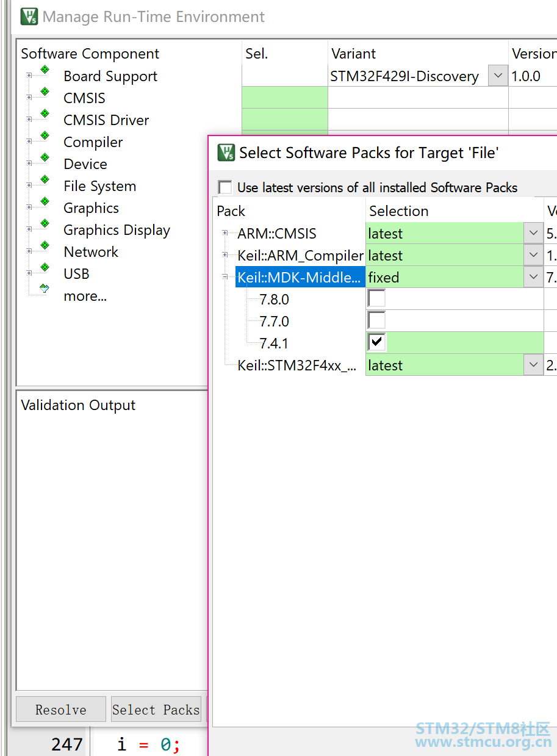Viewport: 557px width, 756px height.
Task: Open the Keil::MDK-Middleware fixed selection dropdown
Action: pos(534,278)
